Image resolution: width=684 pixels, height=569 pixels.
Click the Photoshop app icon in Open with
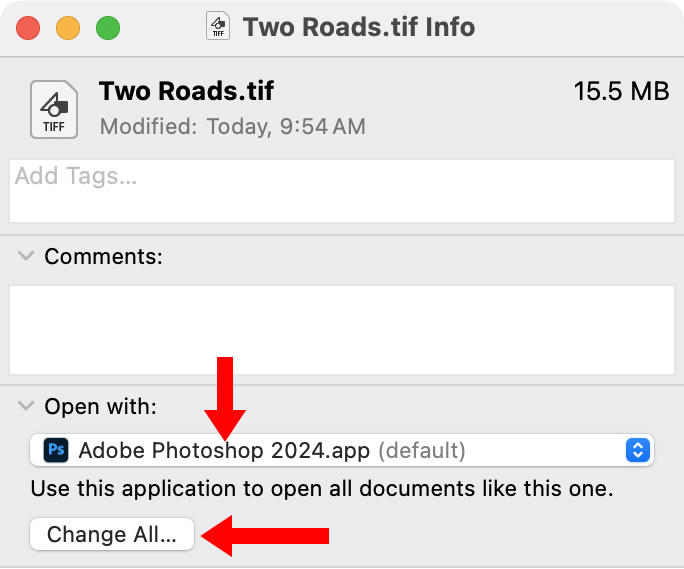point(57,451)
